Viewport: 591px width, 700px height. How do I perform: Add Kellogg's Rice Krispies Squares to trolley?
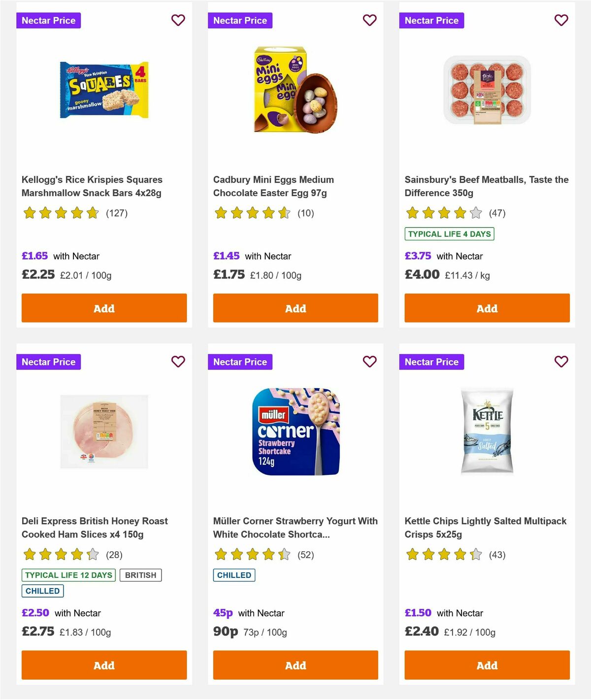point(104,308)
